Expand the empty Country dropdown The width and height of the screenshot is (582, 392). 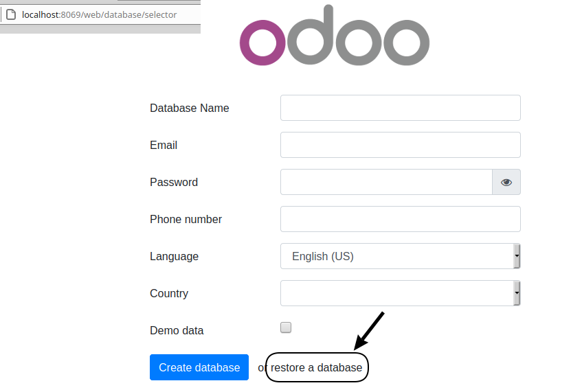pos(401,293)
